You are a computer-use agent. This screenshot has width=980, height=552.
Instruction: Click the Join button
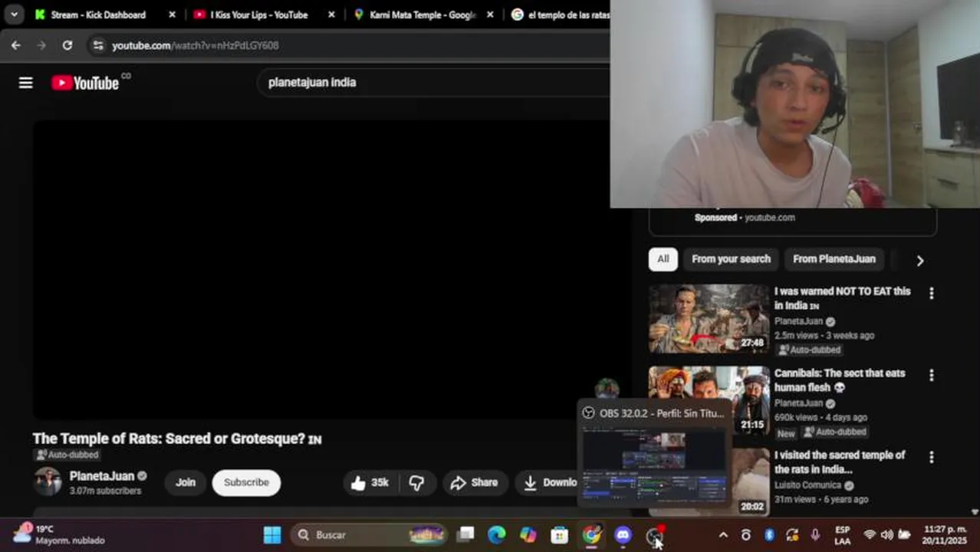coord(186,482)
